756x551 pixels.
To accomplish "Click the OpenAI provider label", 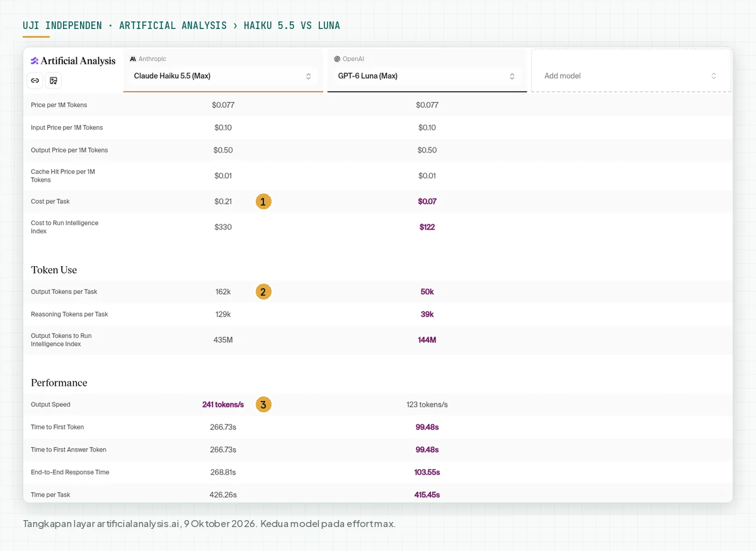I will (349, 59).
